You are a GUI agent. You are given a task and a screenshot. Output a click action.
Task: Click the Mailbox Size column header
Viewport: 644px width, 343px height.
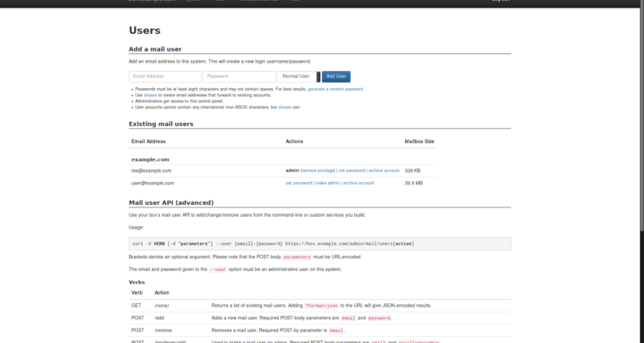pos(419,141)
